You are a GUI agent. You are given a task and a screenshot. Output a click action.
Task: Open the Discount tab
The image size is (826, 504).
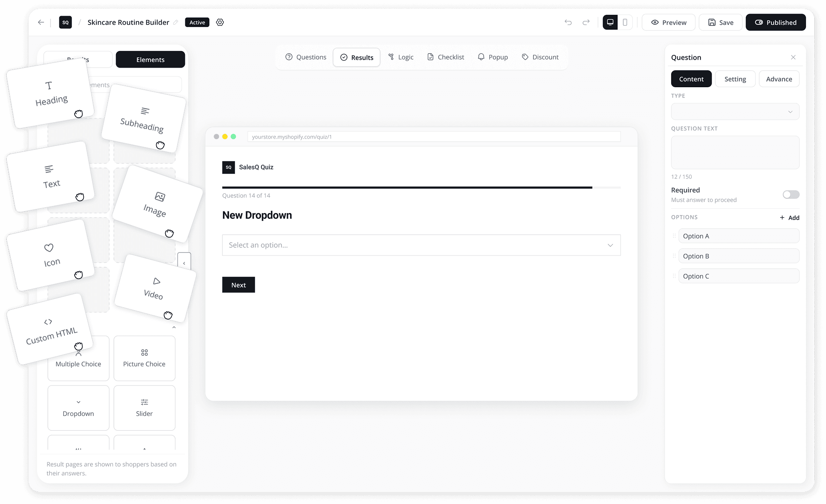[x=540, y=57]
